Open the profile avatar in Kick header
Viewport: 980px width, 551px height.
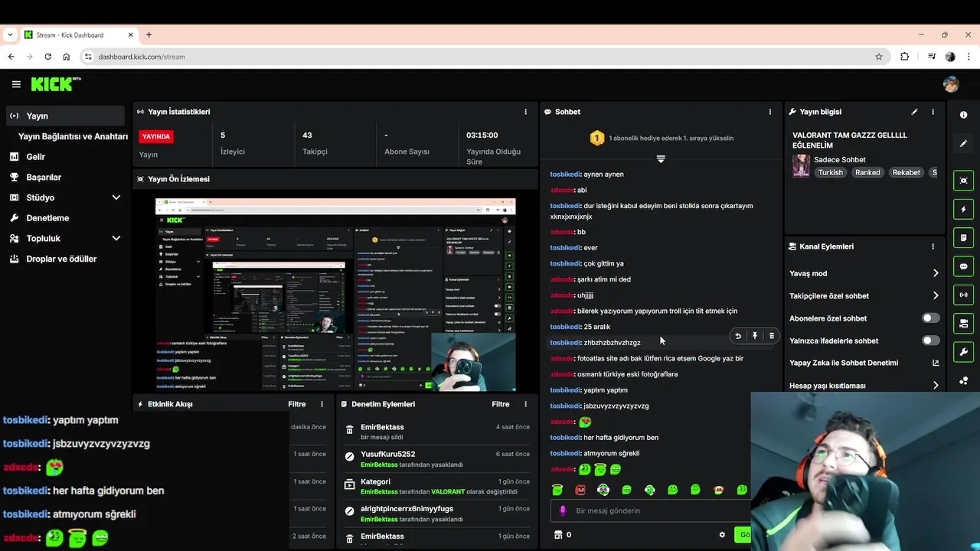tap(951, 84)
